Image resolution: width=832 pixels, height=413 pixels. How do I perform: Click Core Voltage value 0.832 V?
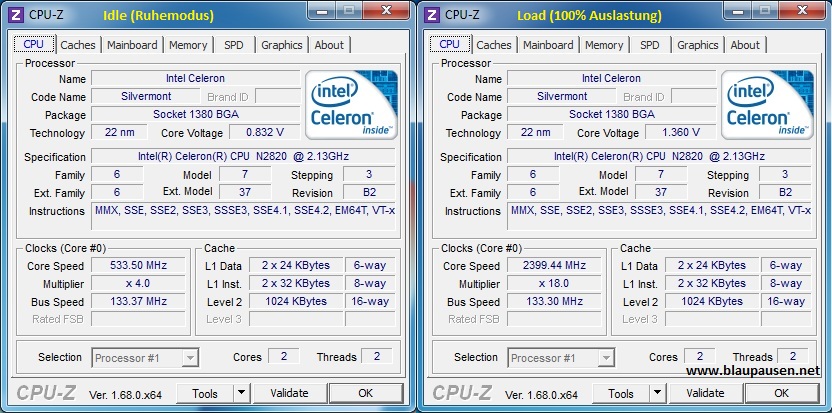coord(265,132)
